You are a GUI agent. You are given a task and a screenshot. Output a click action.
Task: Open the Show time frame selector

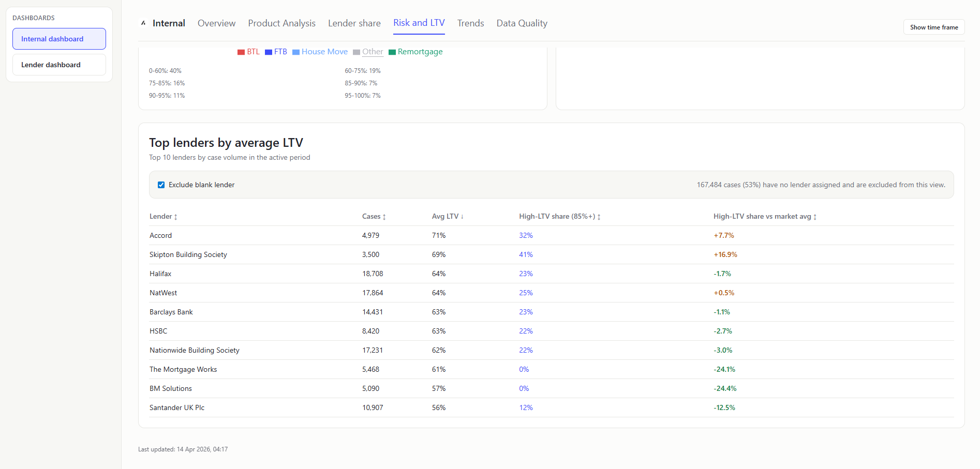[933, 27]
